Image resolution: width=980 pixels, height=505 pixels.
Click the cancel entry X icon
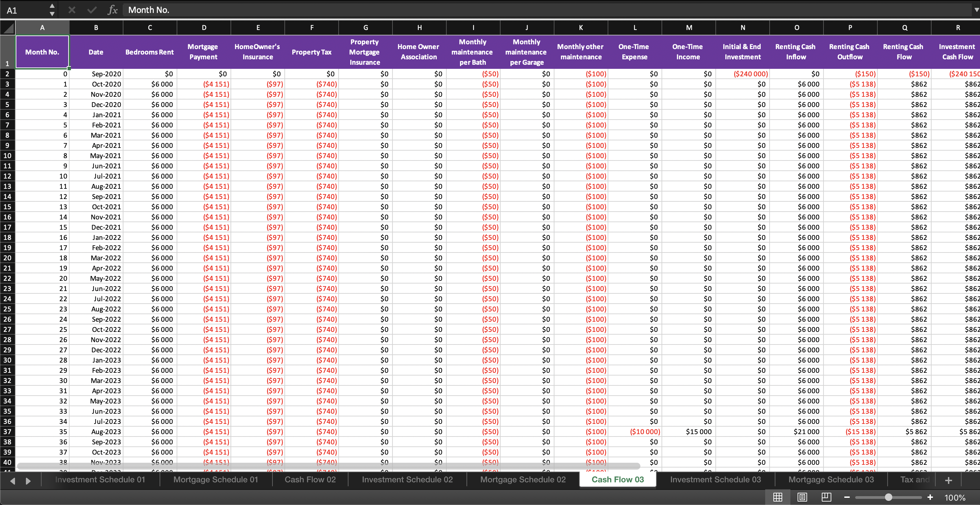[72, 10]
